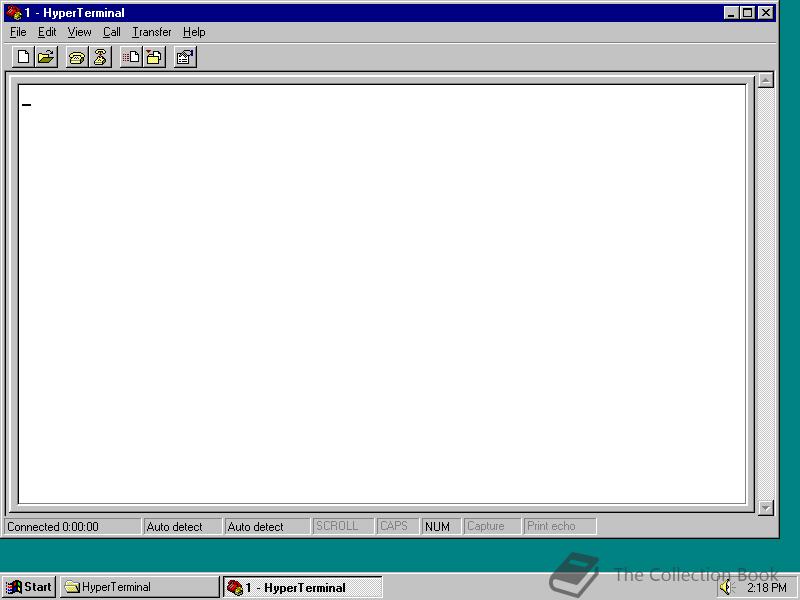This screenshot has width=800, height=600.
Task: Click the 2:18 PM clock
Action: point(767,588)
